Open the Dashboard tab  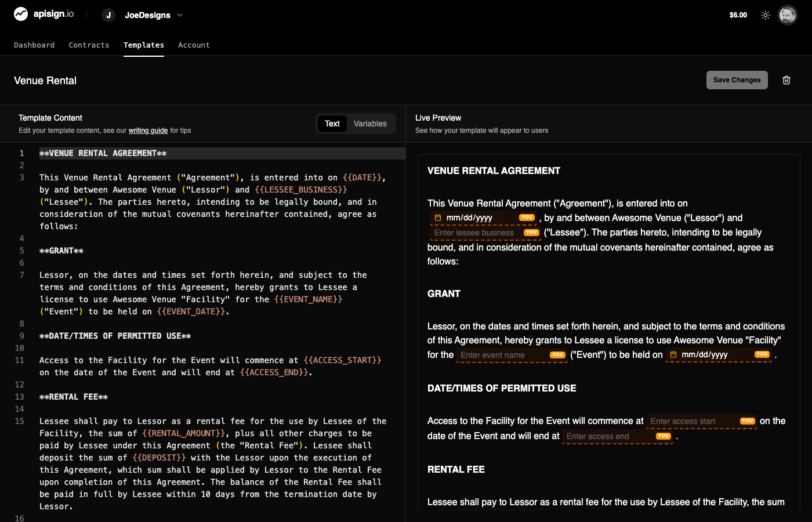[34, 45]
